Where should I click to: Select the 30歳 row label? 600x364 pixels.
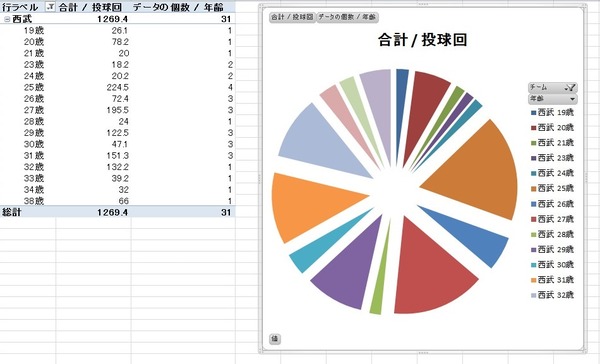34,144
